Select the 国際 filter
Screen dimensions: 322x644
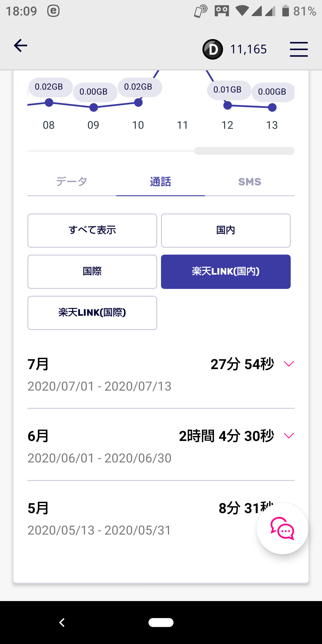coord(92,272)
